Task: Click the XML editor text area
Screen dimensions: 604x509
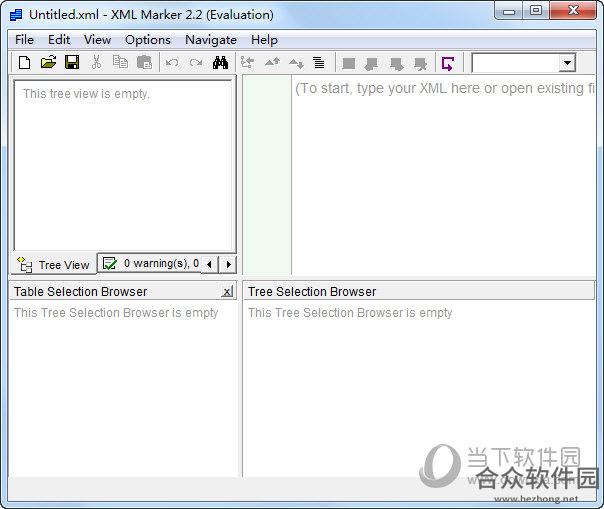Action: coord(443,175)
